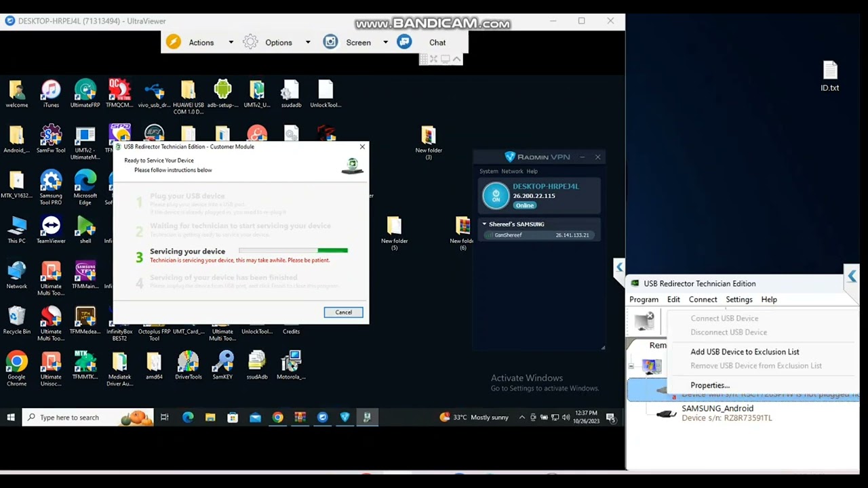Collapse the Shereef's SAMSUNG network group
Viewport: 868px width, 488px height.
pos(484,224)
